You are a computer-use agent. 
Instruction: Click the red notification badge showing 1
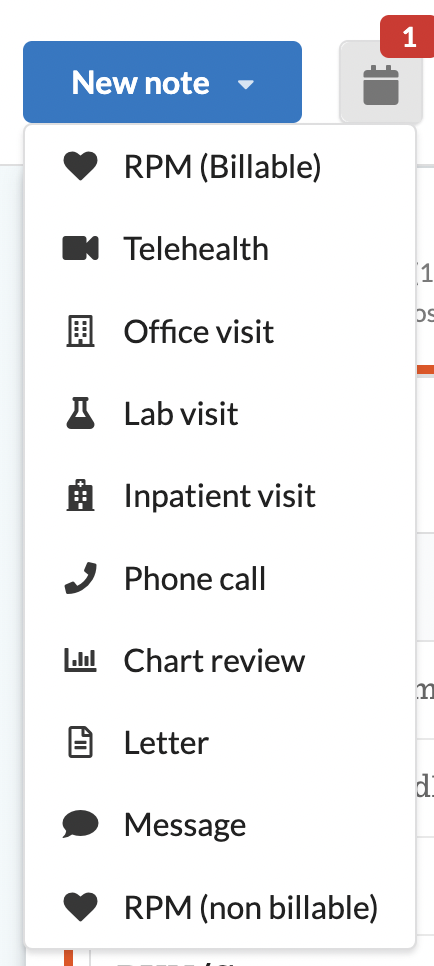click(x=408, y=37)
